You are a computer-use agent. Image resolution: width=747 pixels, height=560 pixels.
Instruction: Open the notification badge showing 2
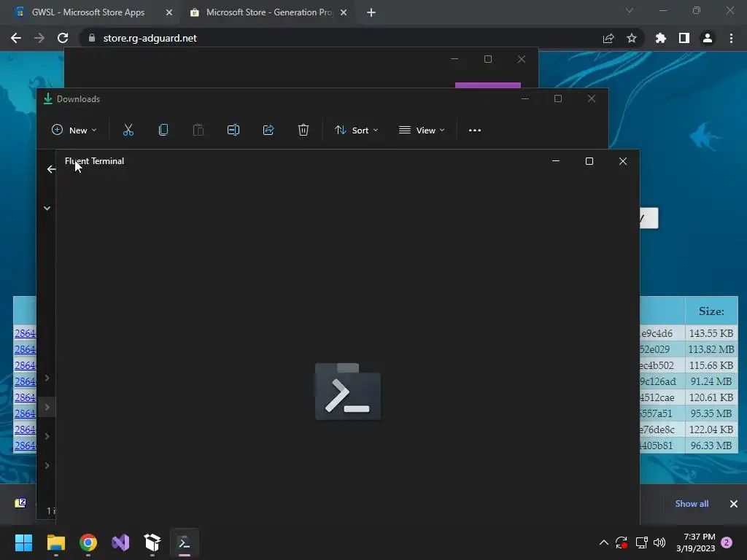pos(727,542)
